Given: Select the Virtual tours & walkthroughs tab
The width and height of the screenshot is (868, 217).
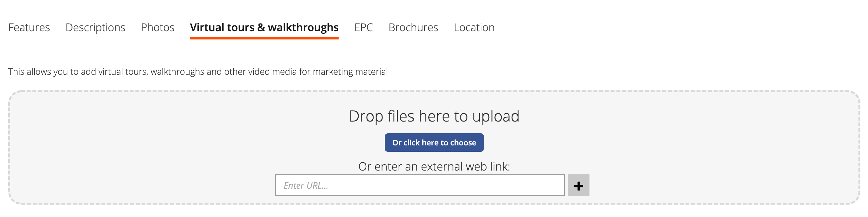Looking at the screenshot, I should click(x=264, y=27).
